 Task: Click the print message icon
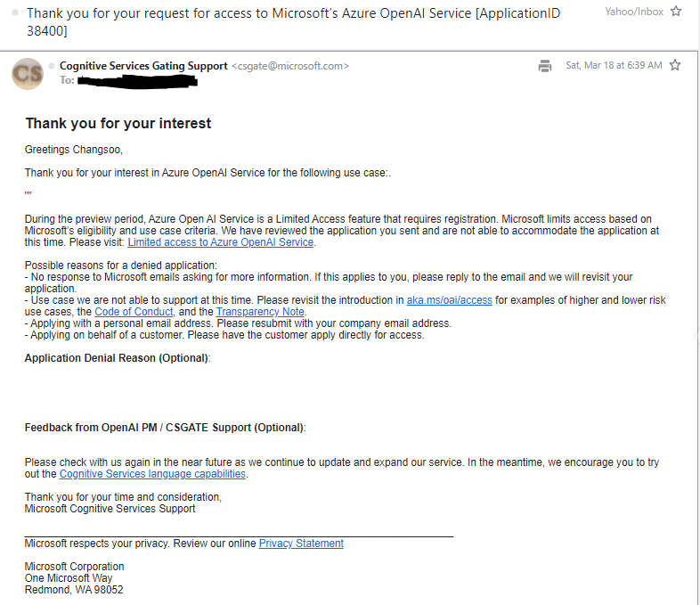(545, 66)
